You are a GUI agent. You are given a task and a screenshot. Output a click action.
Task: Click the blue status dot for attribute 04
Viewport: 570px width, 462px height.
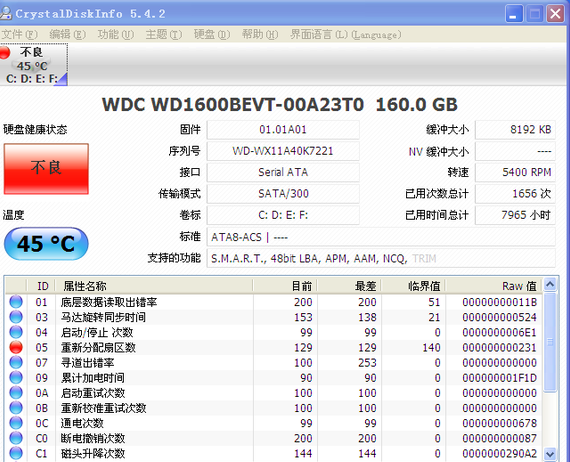[16, 332]
